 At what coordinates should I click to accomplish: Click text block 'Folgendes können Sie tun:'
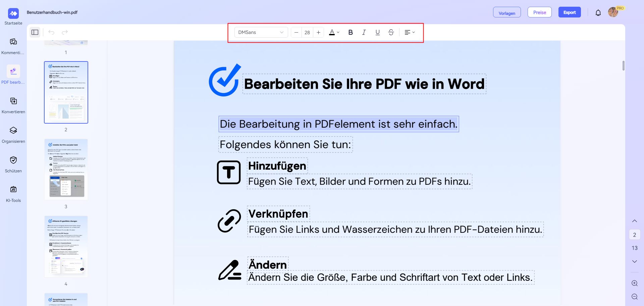[x=285, y=144]
